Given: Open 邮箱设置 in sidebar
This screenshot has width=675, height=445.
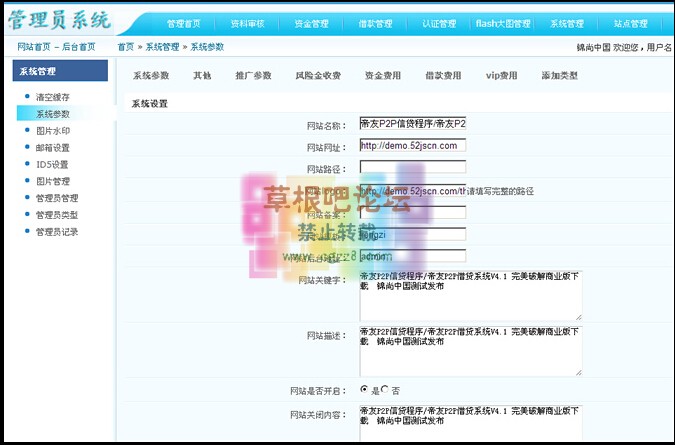Looking at the screenshot, I should click(x=53, y=148).
